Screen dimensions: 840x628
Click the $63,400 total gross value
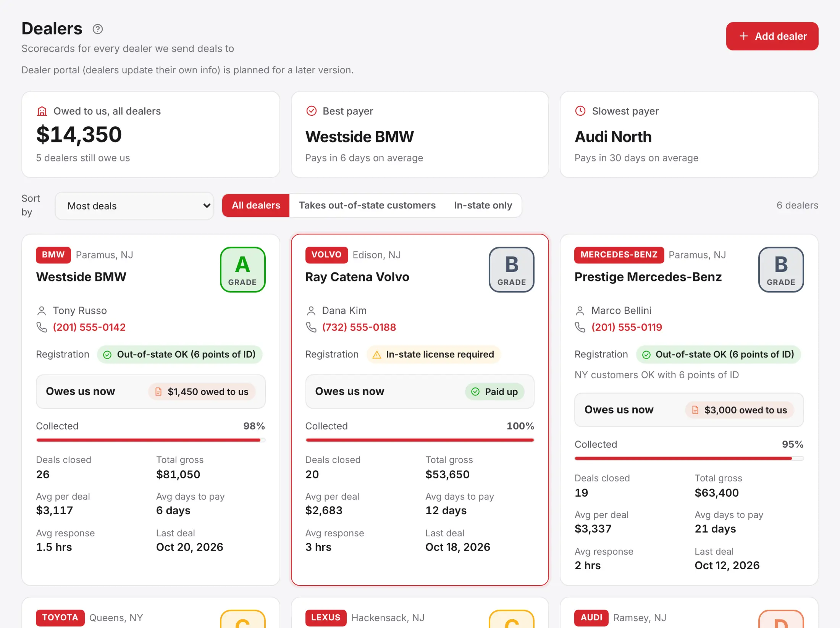pos(717,493)
